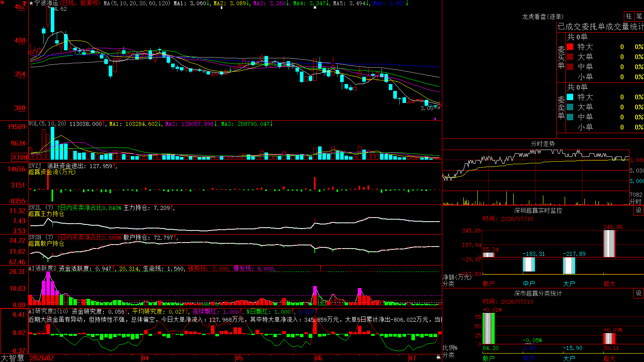
Task: Click the 中户 bar labeled -183.31
Action: [x=529, y=265]
